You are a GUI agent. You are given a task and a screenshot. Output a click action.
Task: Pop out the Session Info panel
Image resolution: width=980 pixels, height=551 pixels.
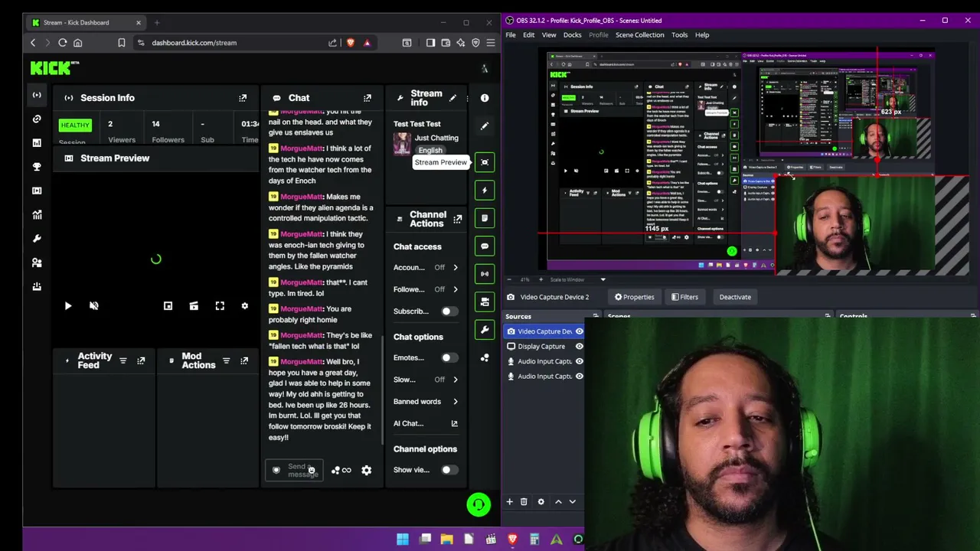coord(243,98)
